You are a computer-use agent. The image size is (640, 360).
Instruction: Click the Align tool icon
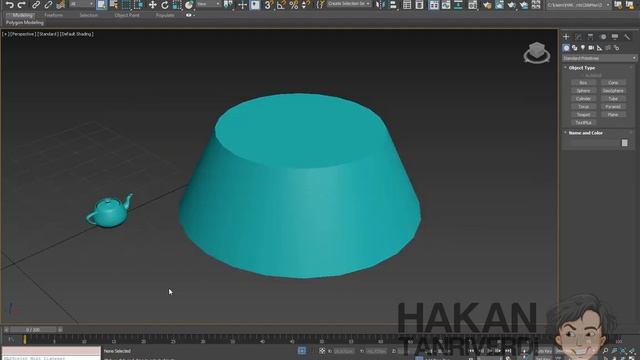click(393, 4)
